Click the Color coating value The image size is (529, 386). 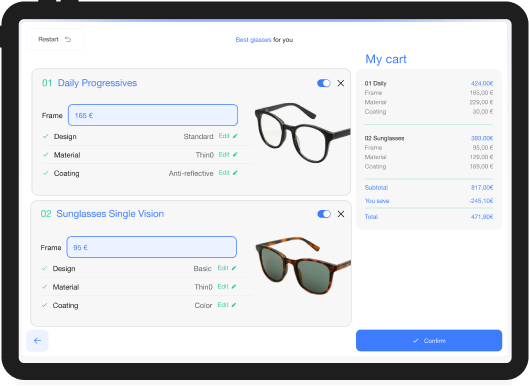coord(203,305)
